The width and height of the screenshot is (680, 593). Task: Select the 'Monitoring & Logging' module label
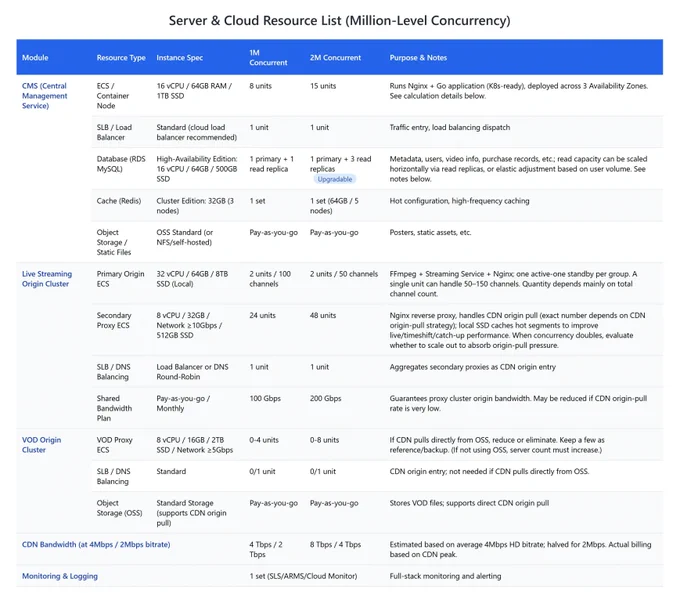tap(60, 576)
